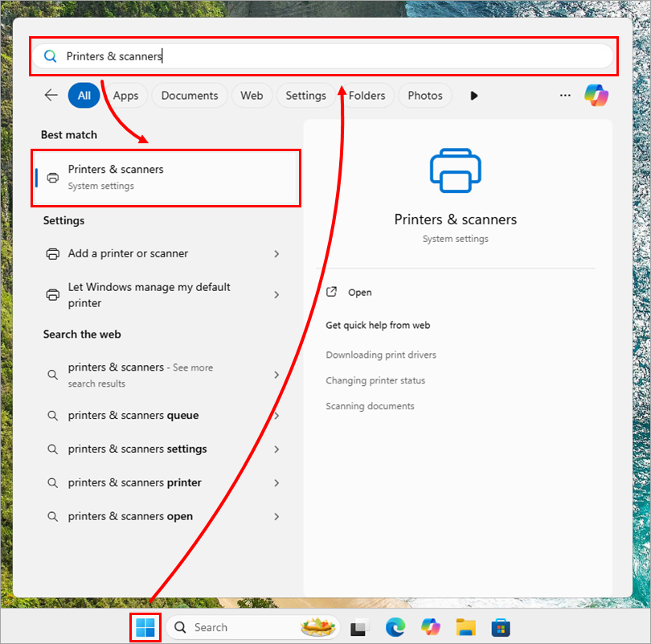Open Microsoft Edge from the taskbar
Viewport: 651px width, 644px height.
[395, 627]
